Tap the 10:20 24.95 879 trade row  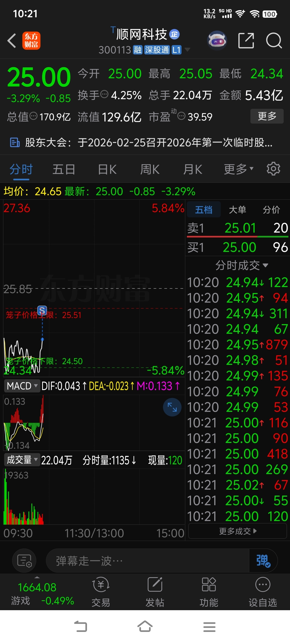click(x=238, y=345)
